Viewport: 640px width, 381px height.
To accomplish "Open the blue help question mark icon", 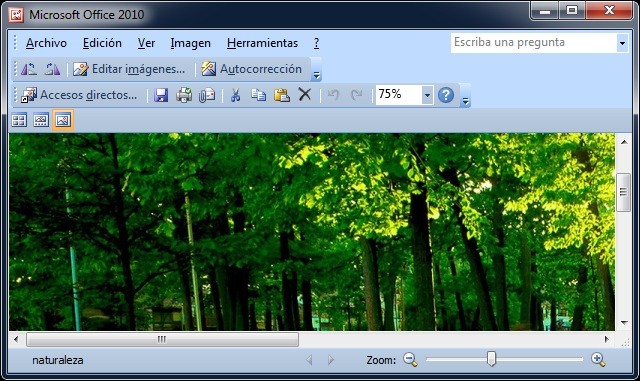I will (x=446, y=95).
